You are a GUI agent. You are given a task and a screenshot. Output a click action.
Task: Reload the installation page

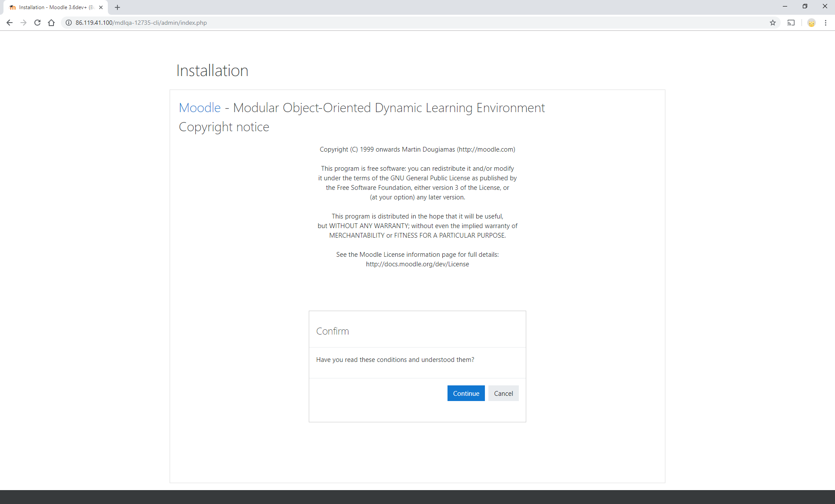[37, 23]
